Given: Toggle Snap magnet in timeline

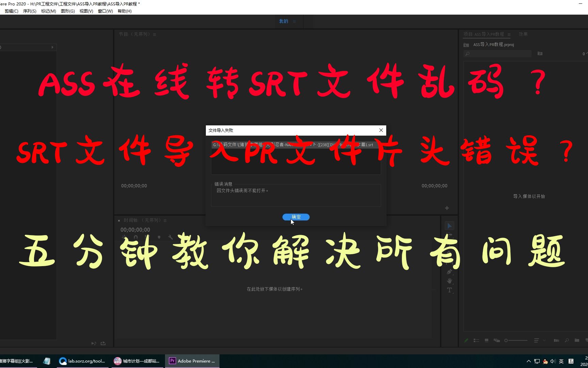Looking at the screenshot, I should 135,237.
